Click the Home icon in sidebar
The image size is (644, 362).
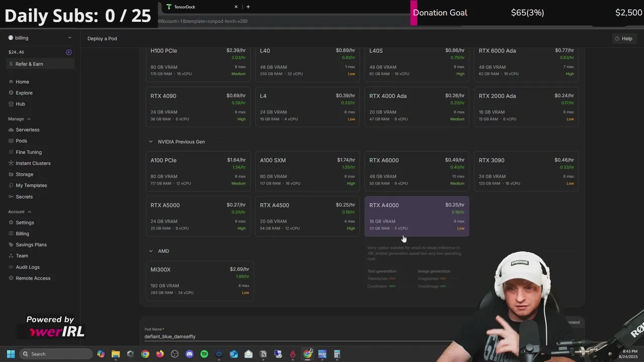[11, 81]
